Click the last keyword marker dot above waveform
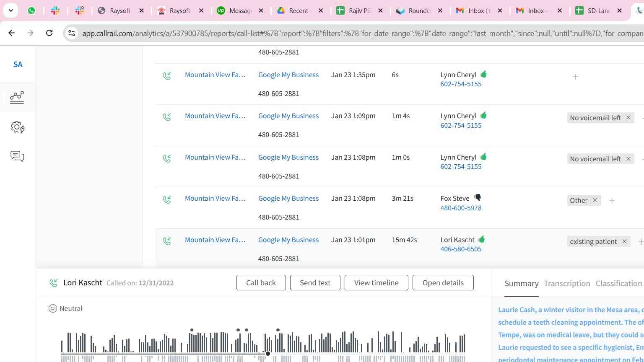 [278, 330]
